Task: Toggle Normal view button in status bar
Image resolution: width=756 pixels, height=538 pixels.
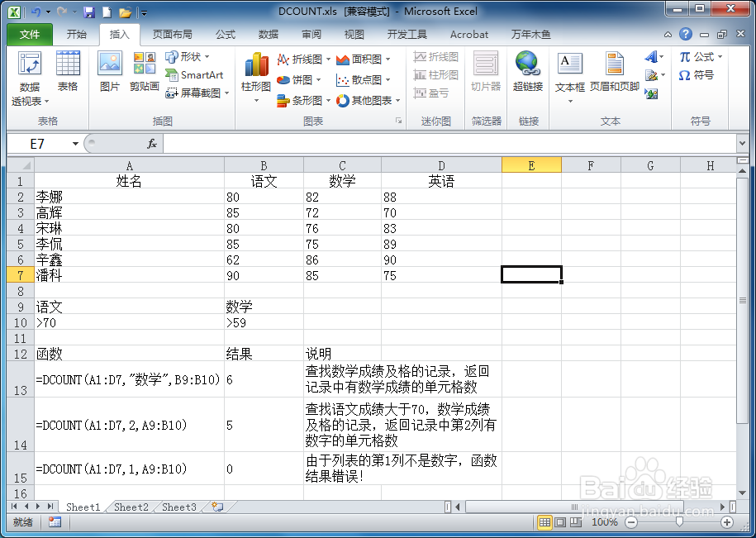Action: click(x=544, y=522)
